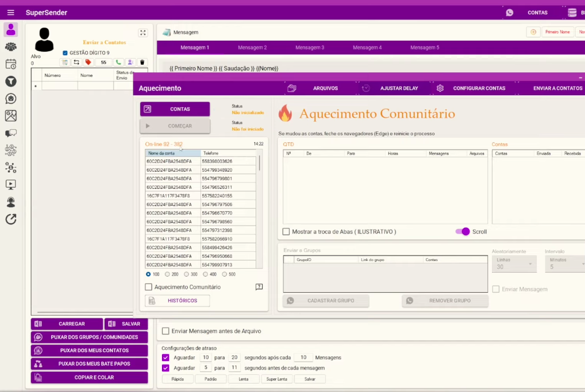Open the filter funnel sidebar icon
Image resolution: width=585 pixels, height=392 pixels.
coord(11,81)
